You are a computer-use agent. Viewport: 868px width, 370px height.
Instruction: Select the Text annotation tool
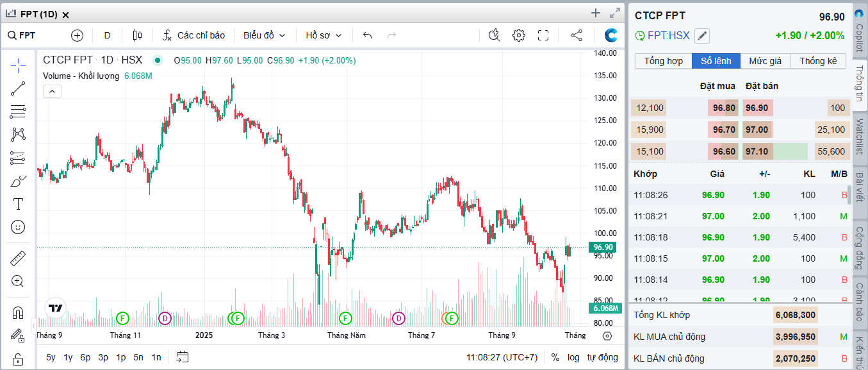coord(18,204)
